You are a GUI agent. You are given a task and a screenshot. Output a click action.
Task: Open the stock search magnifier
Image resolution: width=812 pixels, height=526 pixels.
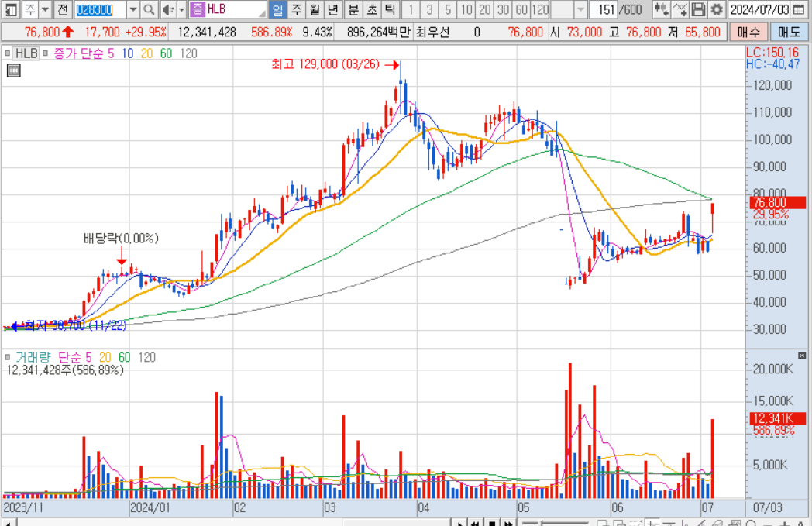[x=149, y=9]
